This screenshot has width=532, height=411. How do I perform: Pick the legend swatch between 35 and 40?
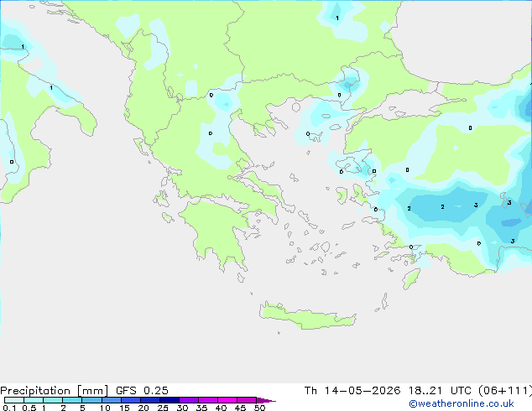(x=208, y=400)
